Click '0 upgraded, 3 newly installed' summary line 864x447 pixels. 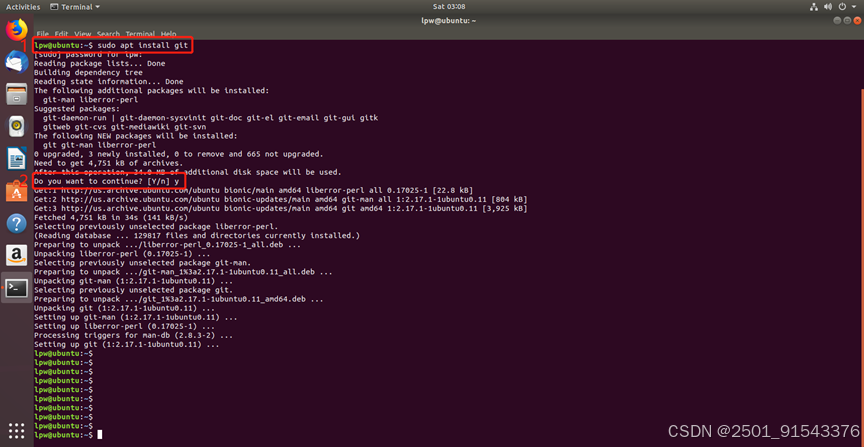point(179,154)
